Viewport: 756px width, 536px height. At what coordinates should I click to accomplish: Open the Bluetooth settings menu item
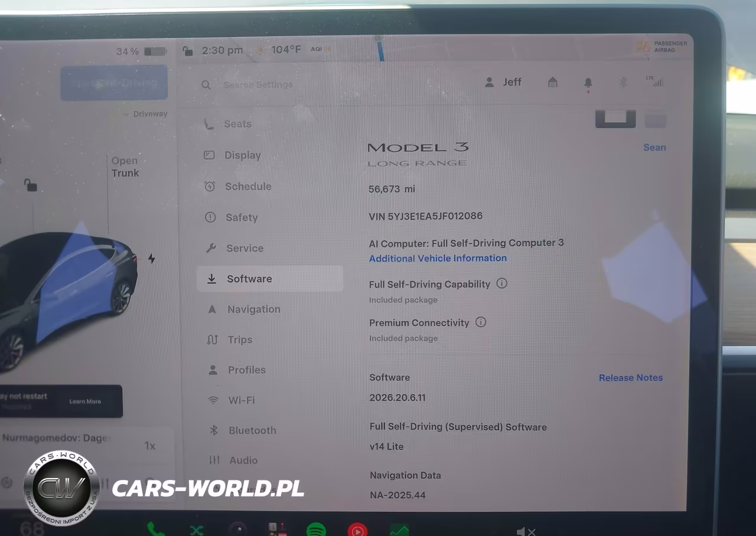click(x=243, y=430)
